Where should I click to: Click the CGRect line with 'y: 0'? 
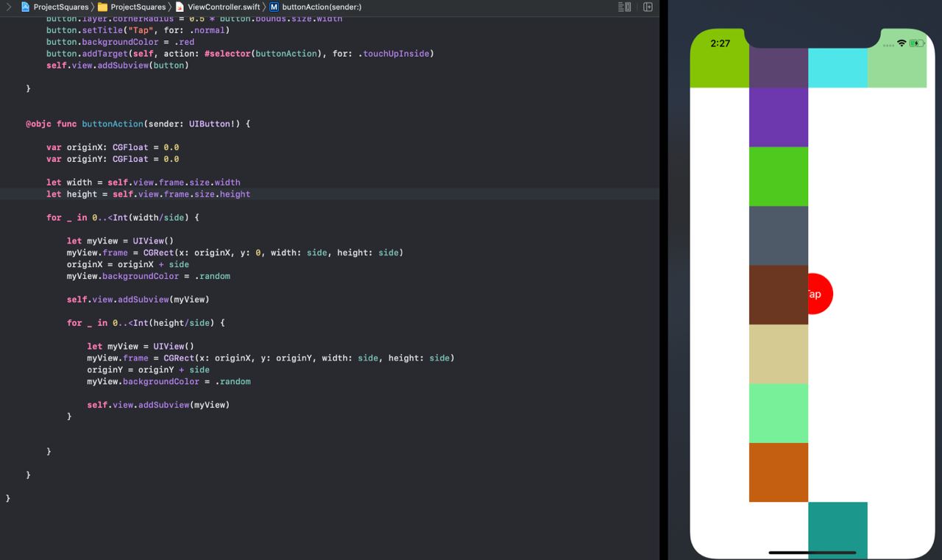235,252
